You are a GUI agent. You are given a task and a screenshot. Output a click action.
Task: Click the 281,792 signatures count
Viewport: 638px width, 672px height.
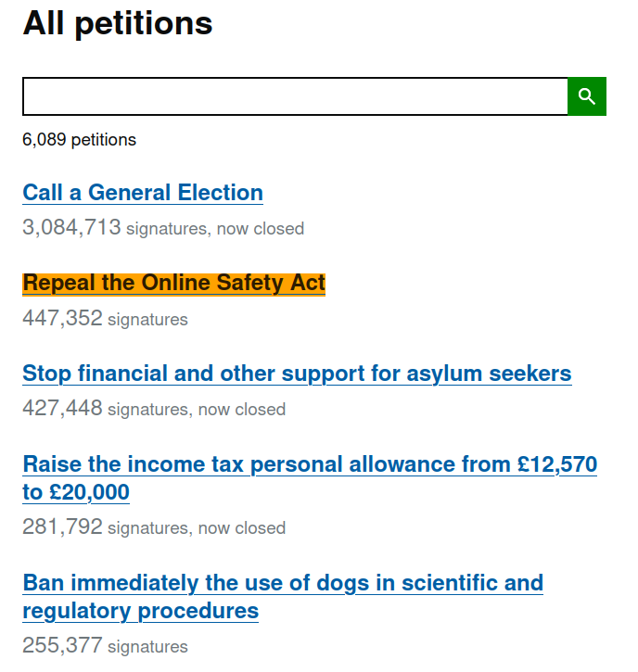(63, 526)
